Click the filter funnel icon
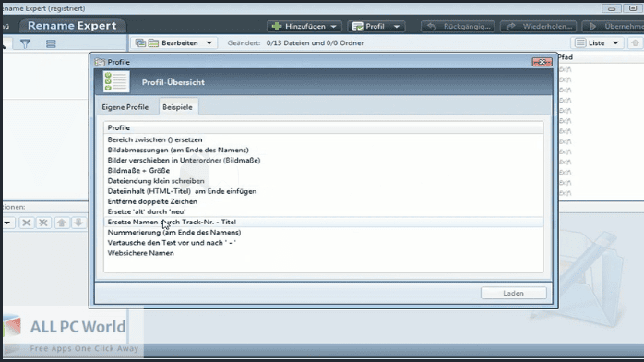The height and width of the screenshot is (362, 644). click(x=25, y=43)
